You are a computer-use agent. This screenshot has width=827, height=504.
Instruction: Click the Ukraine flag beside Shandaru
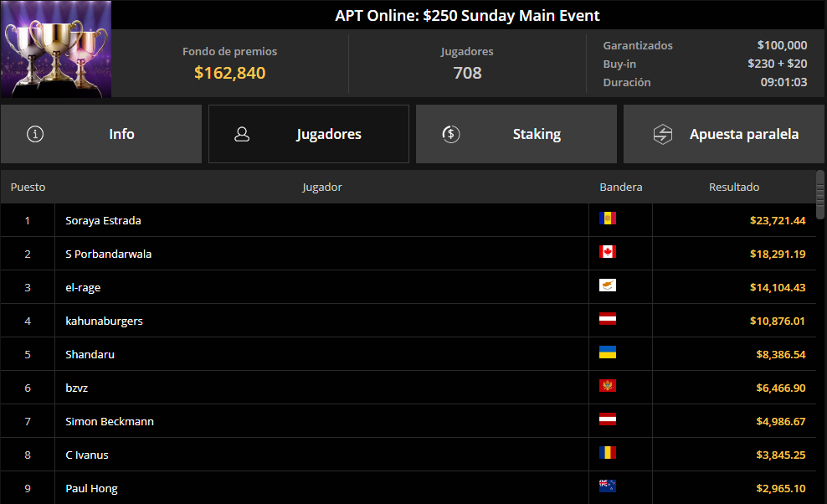pos(608,352)
